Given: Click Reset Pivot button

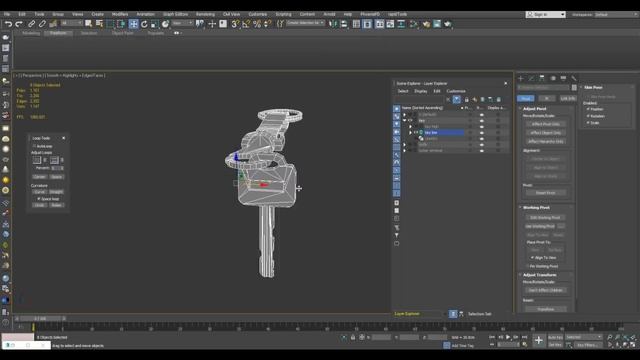Looking at the screenshot, I should [545, 193].
